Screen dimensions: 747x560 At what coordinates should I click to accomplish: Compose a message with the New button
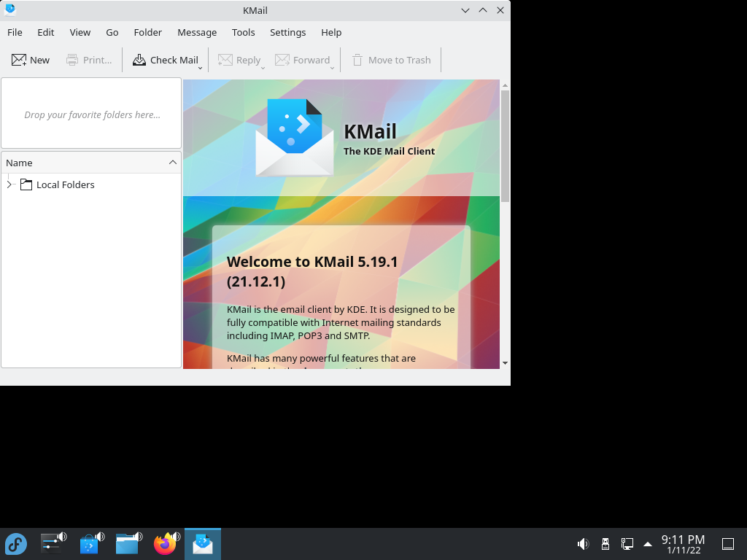[x=31, y=60]
